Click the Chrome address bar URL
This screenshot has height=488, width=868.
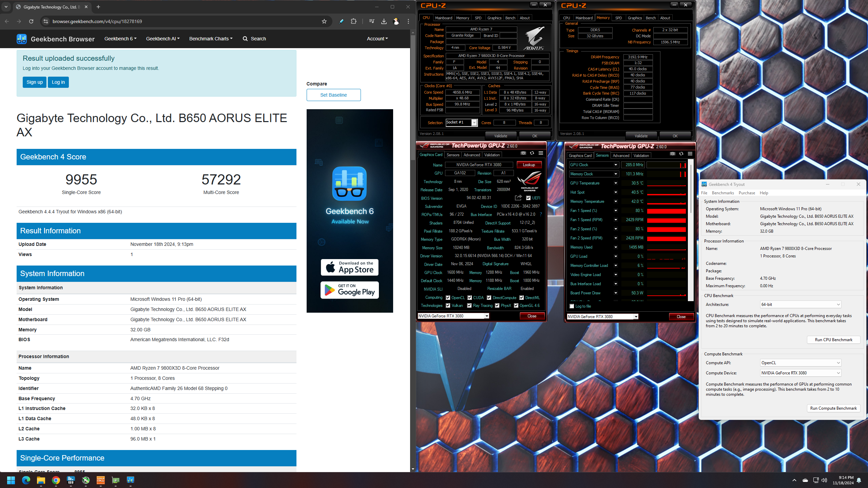[x=97, y=21]
